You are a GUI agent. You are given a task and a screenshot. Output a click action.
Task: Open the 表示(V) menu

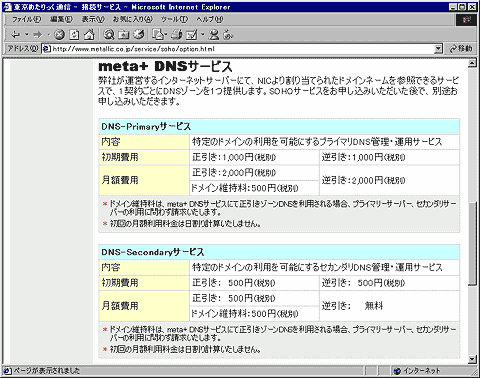click(x=93, y=19)
